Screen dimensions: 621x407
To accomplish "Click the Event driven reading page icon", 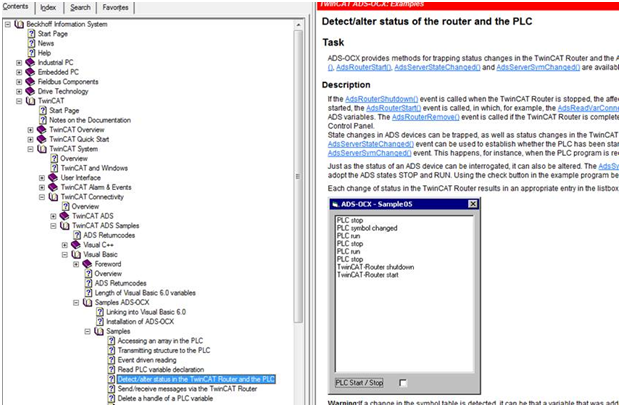I will (x=112, y=360).
